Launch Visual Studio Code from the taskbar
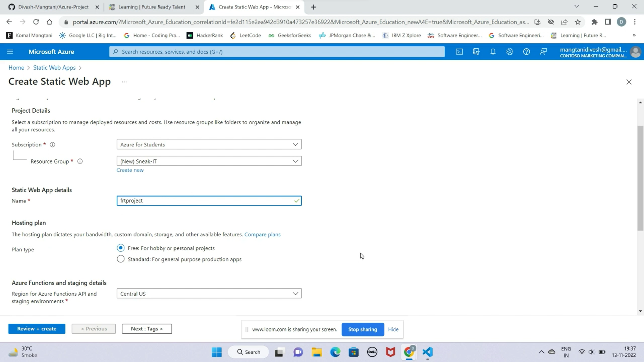 [427, 352]
